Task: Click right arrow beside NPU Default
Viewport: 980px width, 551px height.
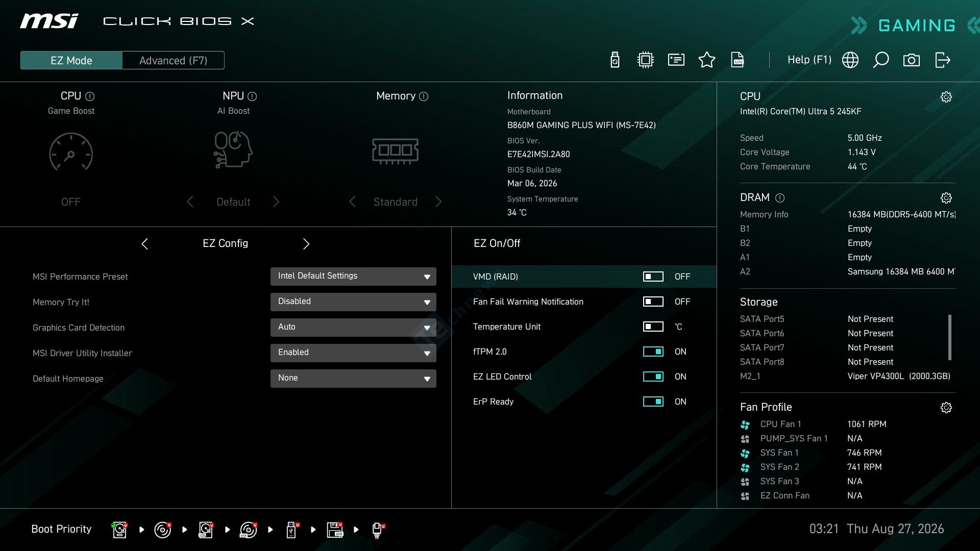Action: coord(276,202)
